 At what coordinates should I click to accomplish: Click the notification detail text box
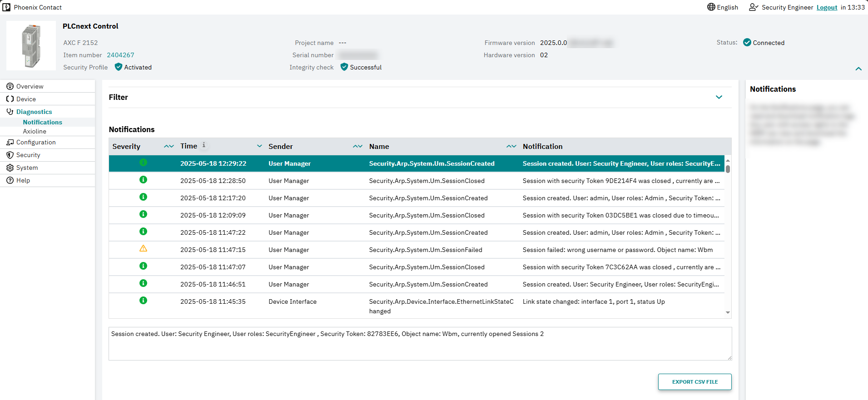click(420, 344)
